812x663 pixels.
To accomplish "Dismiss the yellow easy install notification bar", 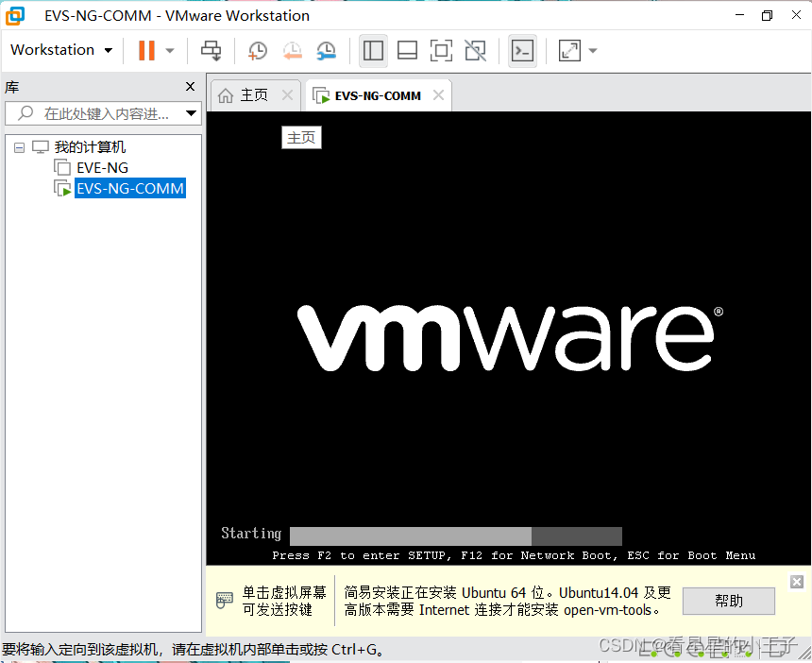I will click(797, 582).
